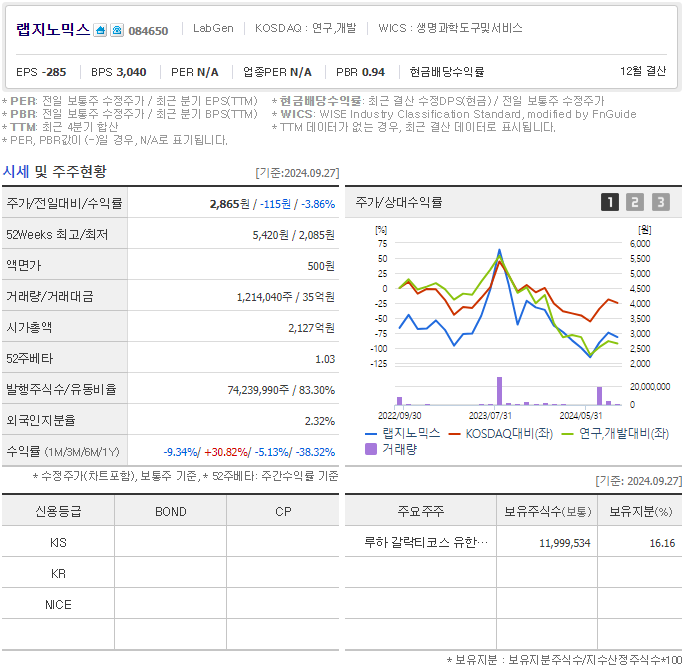Screen dimensions: 689x671
Task: Click the BOND column header
Action: [170, 511]
